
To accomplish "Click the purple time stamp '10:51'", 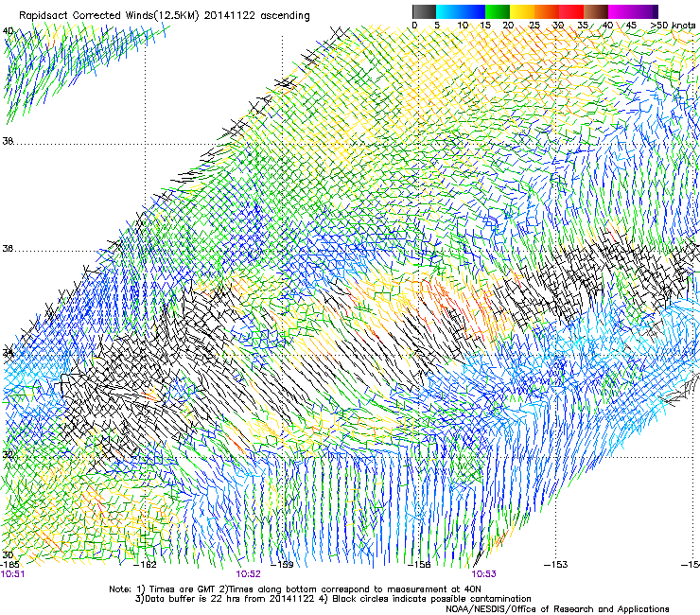I will point(12,574).
